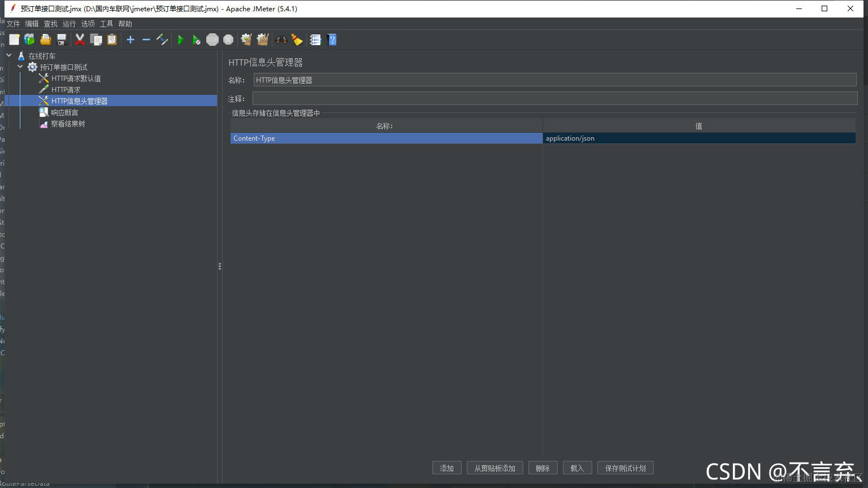Select the application/json value cell
This screenshot has height=488, width=868.
pos(699,138)
